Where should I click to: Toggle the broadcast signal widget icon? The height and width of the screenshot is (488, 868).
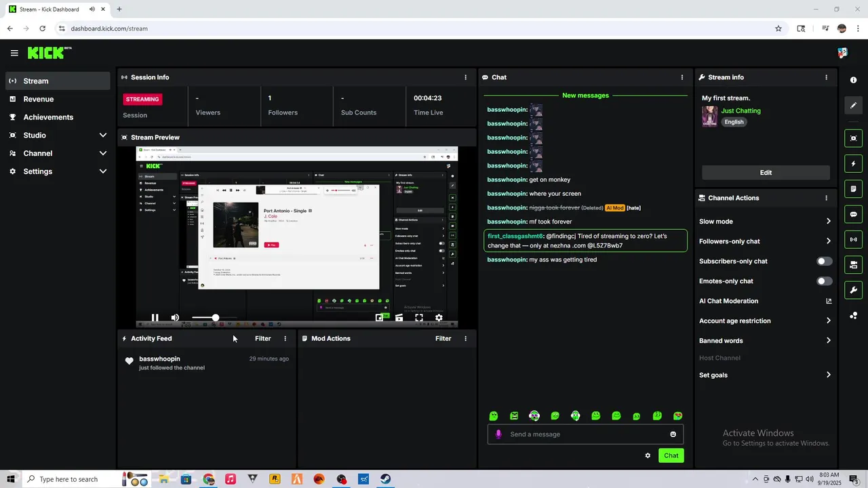tap(853, 239)
